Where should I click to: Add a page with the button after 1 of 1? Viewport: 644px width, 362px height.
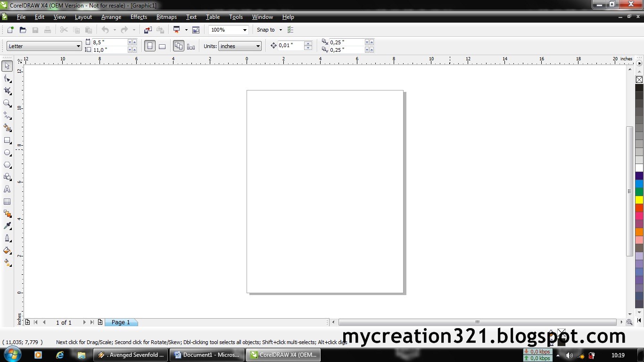coord(100,322)
